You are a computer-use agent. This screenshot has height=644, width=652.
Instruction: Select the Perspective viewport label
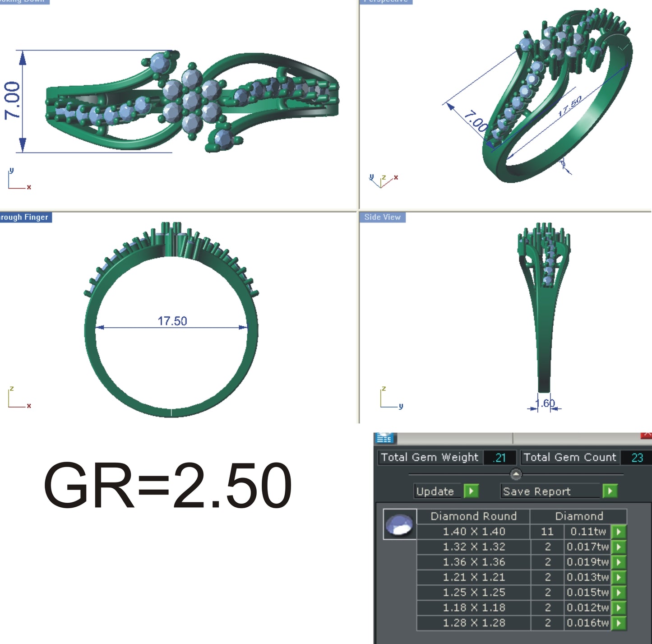click(x=386, y=1)
